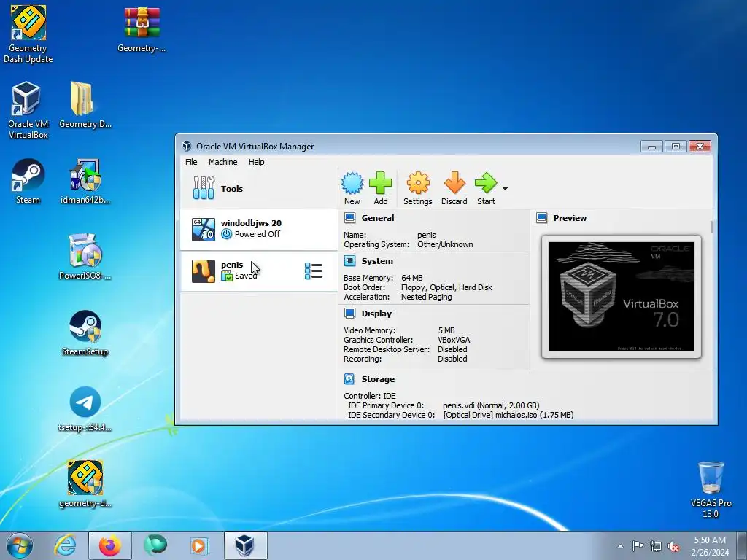
Task: Open the Help menu
Action: click(256, 162)
